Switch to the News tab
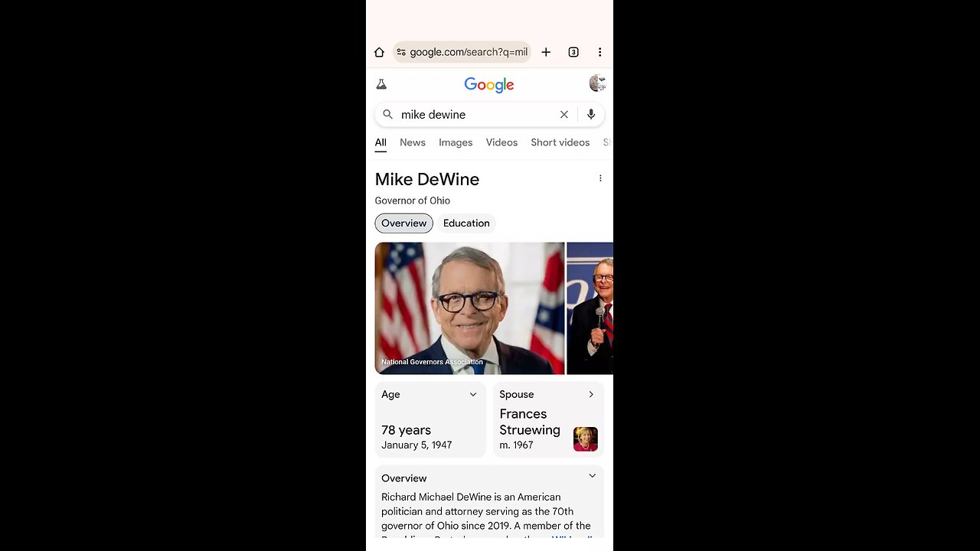Viewport: 980px width, 551px height. [413, 142]
